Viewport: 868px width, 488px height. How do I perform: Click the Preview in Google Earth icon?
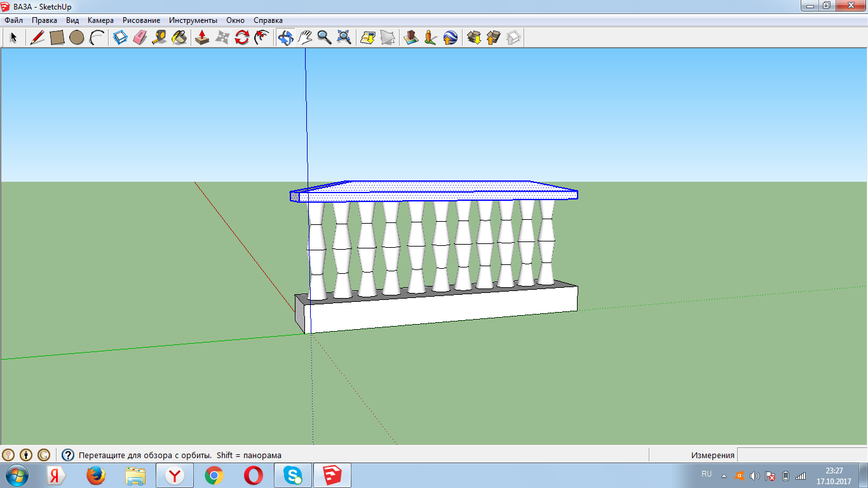tap(451, 38)
